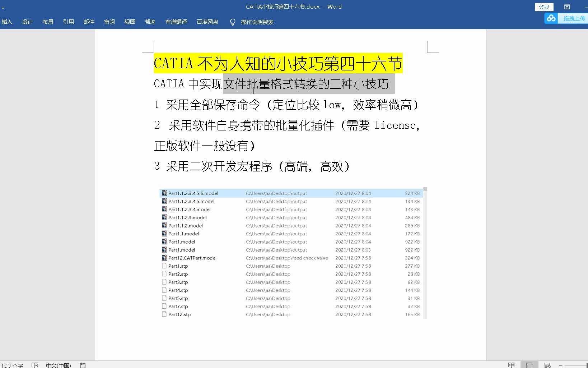
Task: Open the word count 100 个字
Action: tap(12, 365)
